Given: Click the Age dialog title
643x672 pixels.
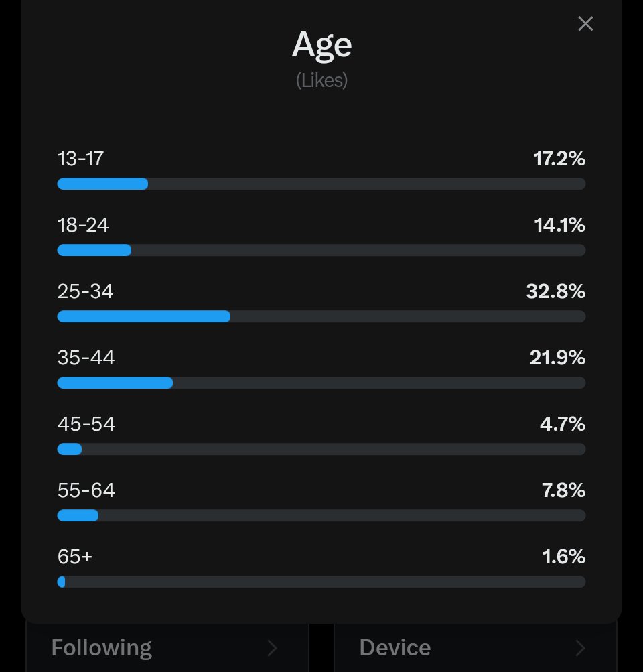Looking at the screenshot, I should (x=321, y=46).
